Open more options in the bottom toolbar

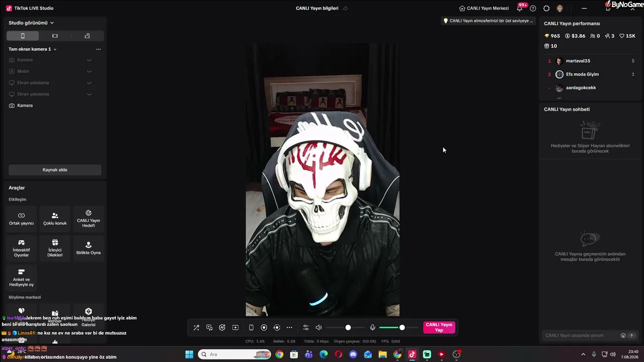[289, 327]
